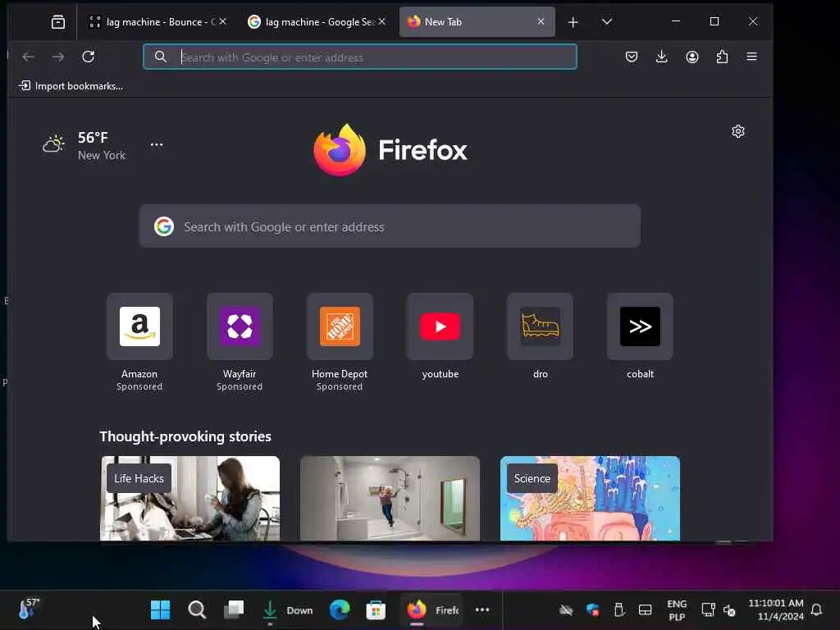This screenshot has width=840, height=630.
Task: Click Import bookmarks link
Action: click(71, 85)
